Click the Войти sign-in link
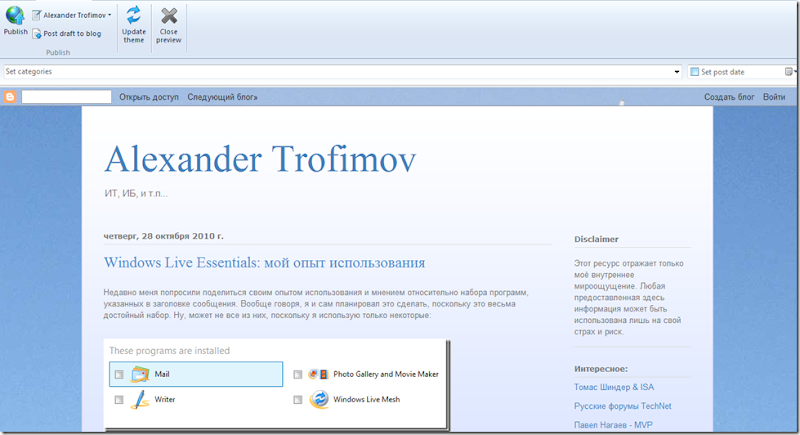This screenshot has height=435, width=800. coord(774,97)
